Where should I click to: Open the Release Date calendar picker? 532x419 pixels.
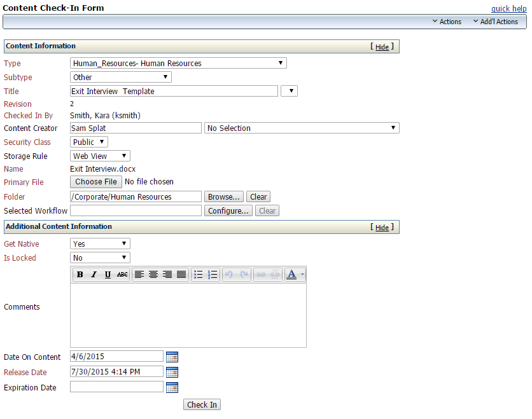click(x=171, y=372)
